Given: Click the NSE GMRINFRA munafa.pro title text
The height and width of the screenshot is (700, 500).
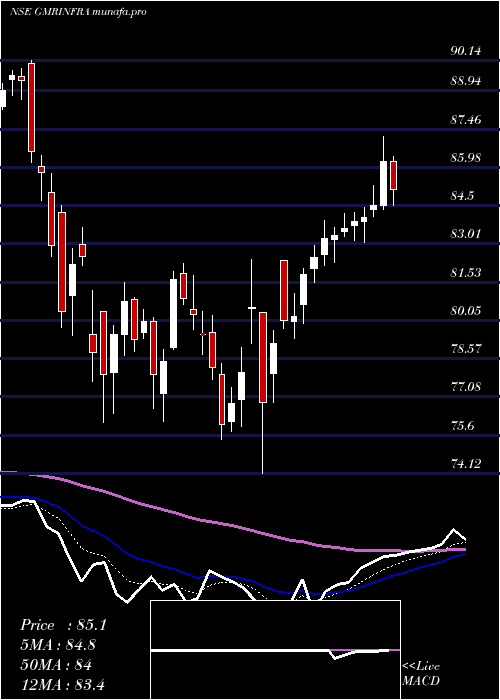Looking at the screenshot, I should click(78, 12).
